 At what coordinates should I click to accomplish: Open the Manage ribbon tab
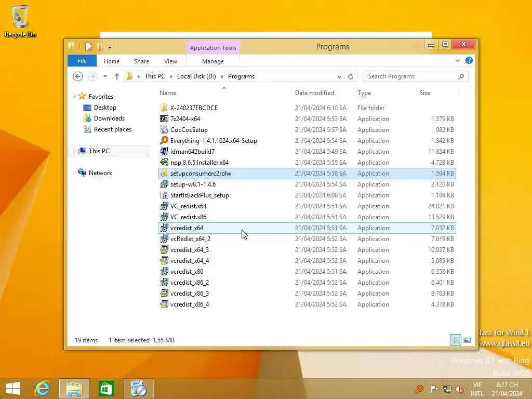(x=212, y=61)
